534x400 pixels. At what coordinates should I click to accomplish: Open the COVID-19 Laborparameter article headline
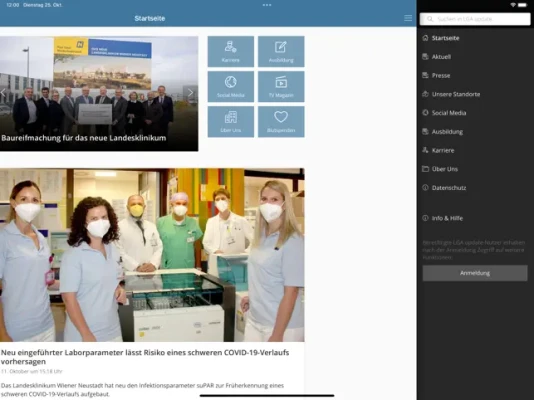145,357
